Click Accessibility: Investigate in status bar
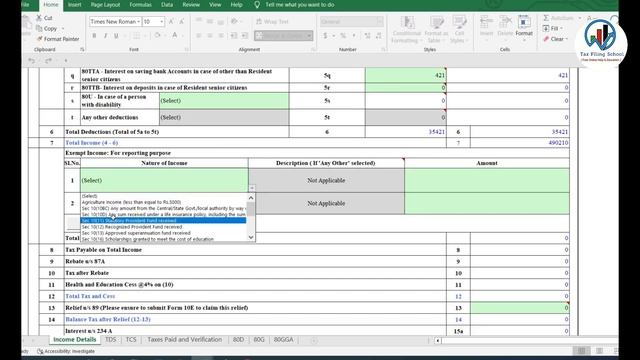This screenshot has height=360, width=640. pos(66,351)
